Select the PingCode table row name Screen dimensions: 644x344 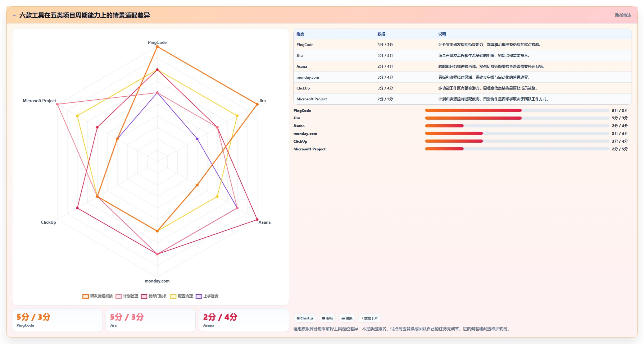click(x=305, y=45)
